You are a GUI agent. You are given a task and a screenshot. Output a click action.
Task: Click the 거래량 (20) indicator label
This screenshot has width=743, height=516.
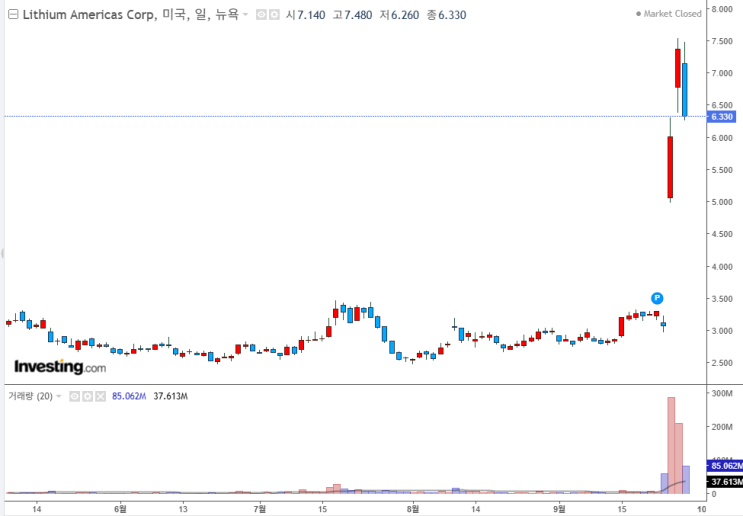click(x=30, y=396)
